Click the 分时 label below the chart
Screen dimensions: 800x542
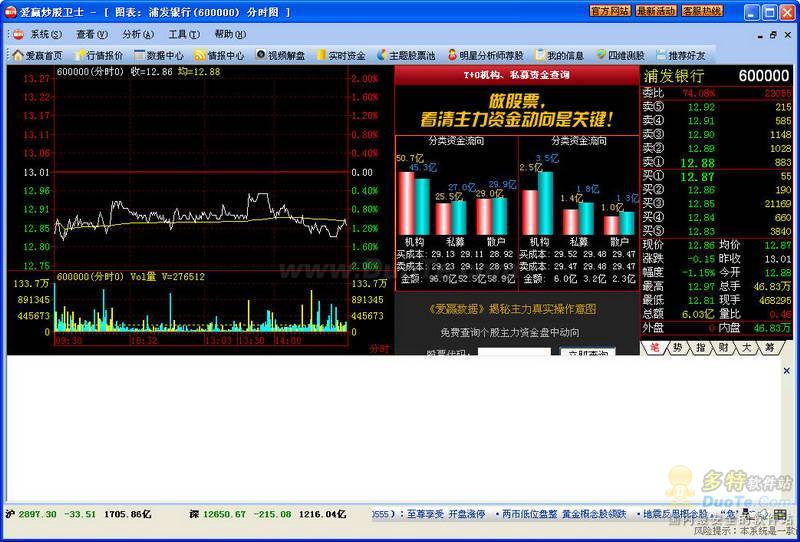click(379, 349)
